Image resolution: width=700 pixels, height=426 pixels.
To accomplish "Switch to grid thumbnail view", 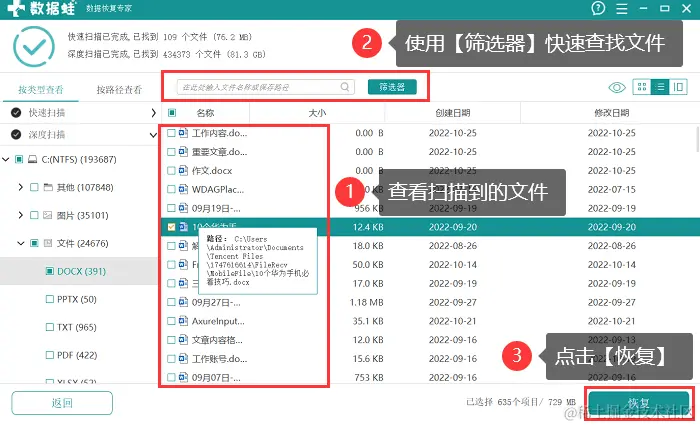I will pos(642,87).
